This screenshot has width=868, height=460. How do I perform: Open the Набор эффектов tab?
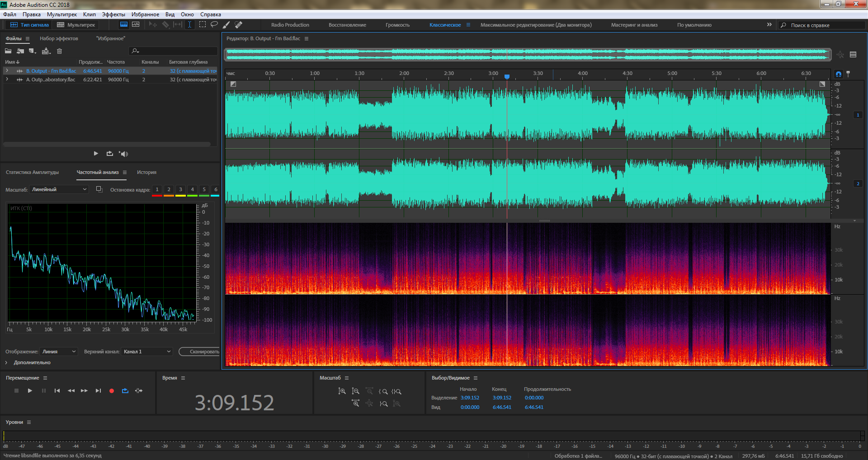[59, 38]
